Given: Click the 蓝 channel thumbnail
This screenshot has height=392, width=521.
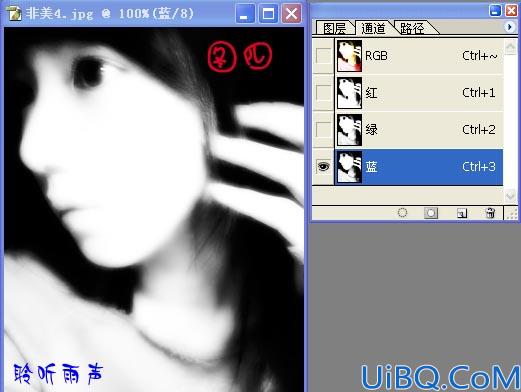Looking at the screenshot, I should [349, 167].
